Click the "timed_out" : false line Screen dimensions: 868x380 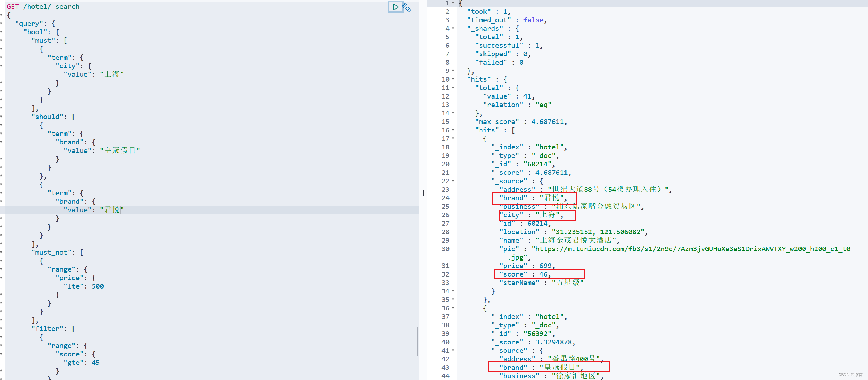507,20
